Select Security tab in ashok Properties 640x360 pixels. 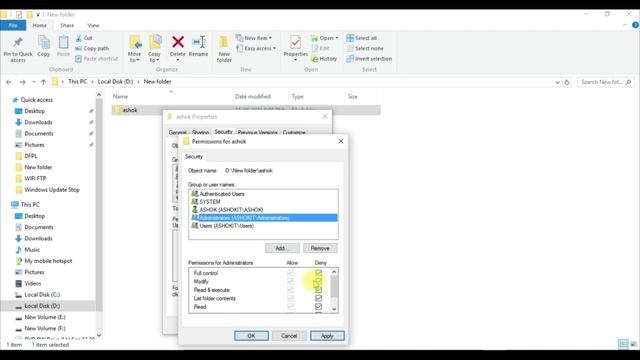click(223, 132)
